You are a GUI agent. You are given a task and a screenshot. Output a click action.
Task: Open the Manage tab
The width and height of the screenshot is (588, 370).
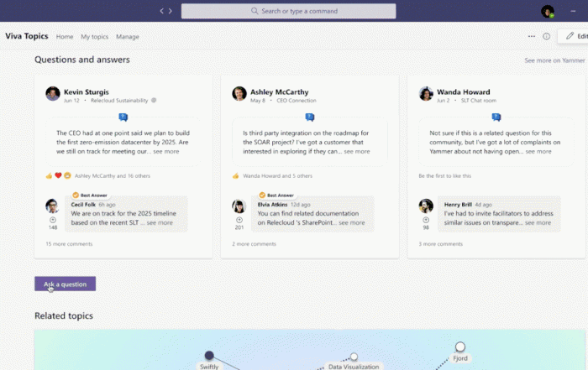[x=128, y=37]
